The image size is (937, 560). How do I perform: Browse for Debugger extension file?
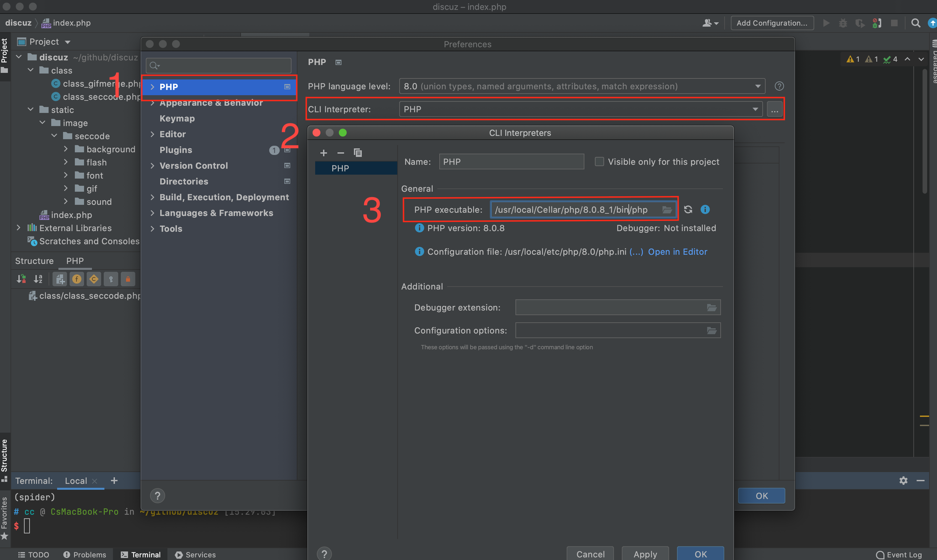[711, 308]
